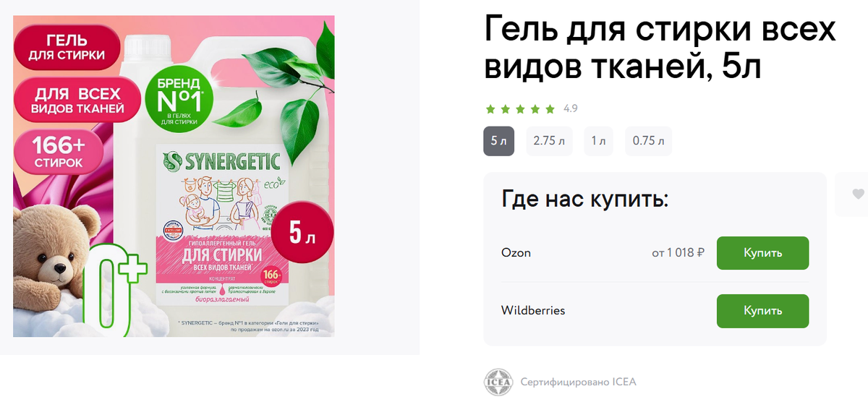Select the 2.75 л volume option
Image resolution: width=868 pixels, height=402 pixels.
[549, 141]
